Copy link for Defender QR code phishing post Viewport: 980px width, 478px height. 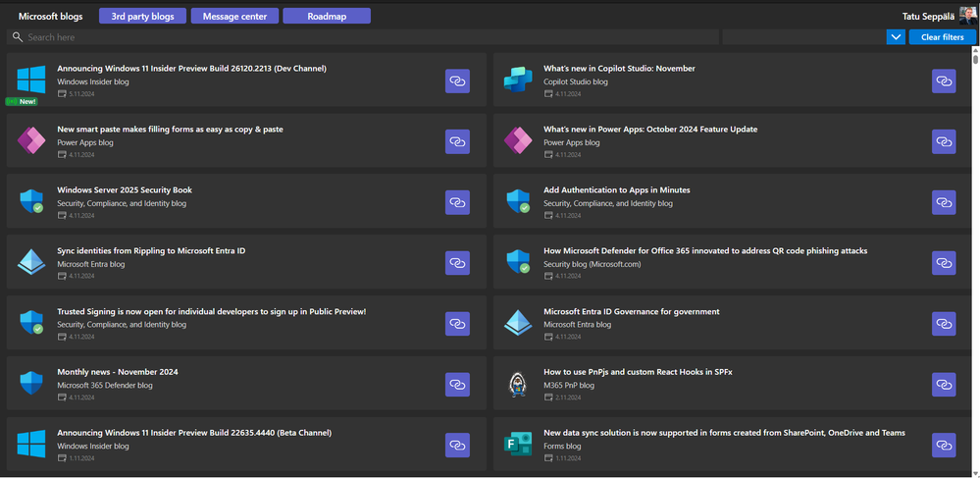point(944,263)
